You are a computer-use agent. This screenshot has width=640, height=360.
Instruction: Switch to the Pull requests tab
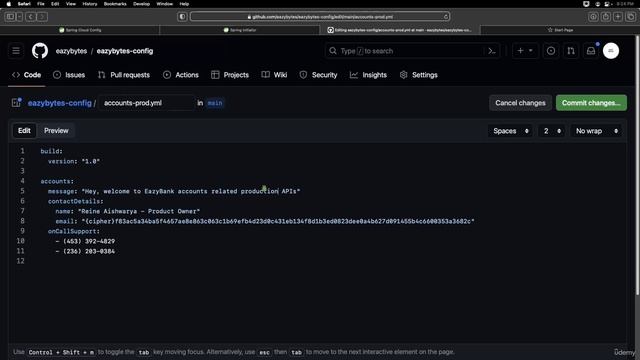click(x=124, y=75)
